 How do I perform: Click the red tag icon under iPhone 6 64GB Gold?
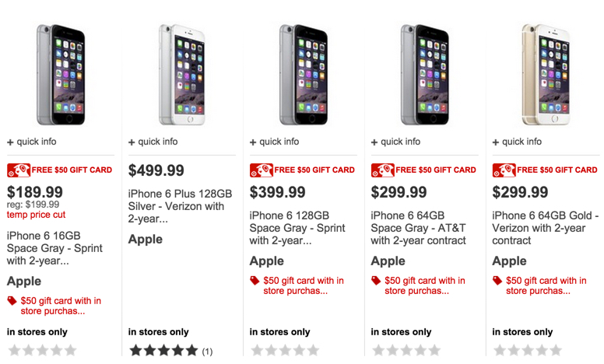pyautogui.click(x=497, y=281)
